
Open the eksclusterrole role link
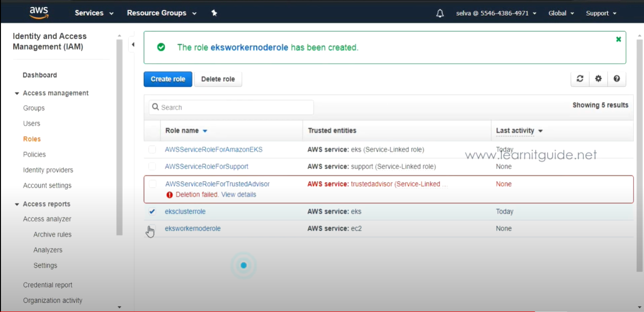pos(185,211)
